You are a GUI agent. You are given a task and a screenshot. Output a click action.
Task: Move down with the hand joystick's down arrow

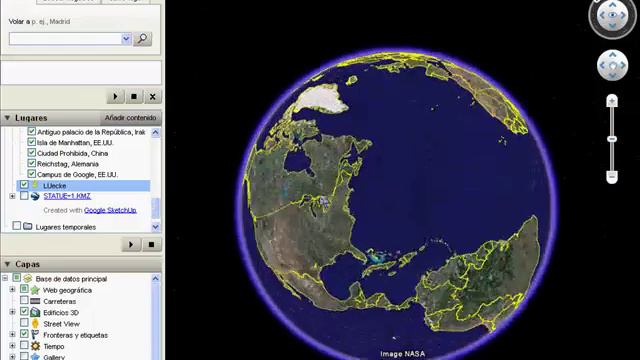click(x=613, y=76)
